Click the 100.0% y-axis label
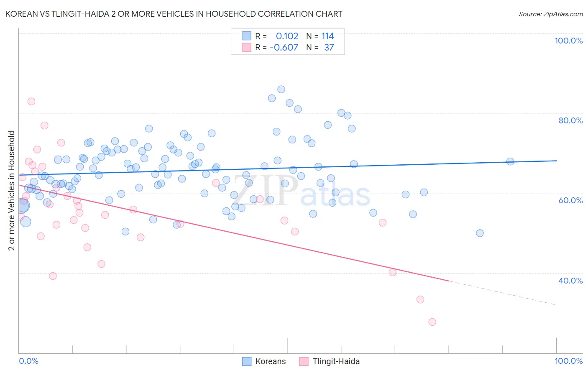Screen dimensions: 588x373 tap(568, 41)
